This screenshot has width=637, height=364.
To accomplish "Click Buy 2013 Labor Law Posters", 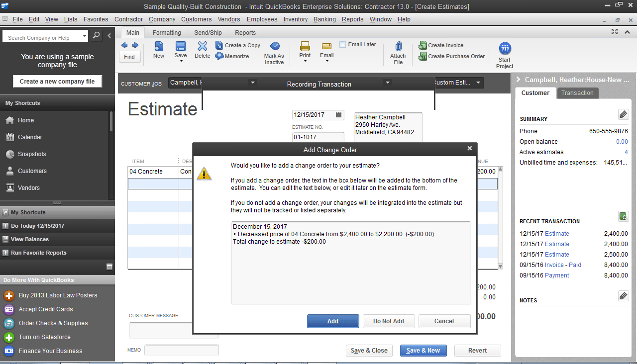I will tap(58, 295).
